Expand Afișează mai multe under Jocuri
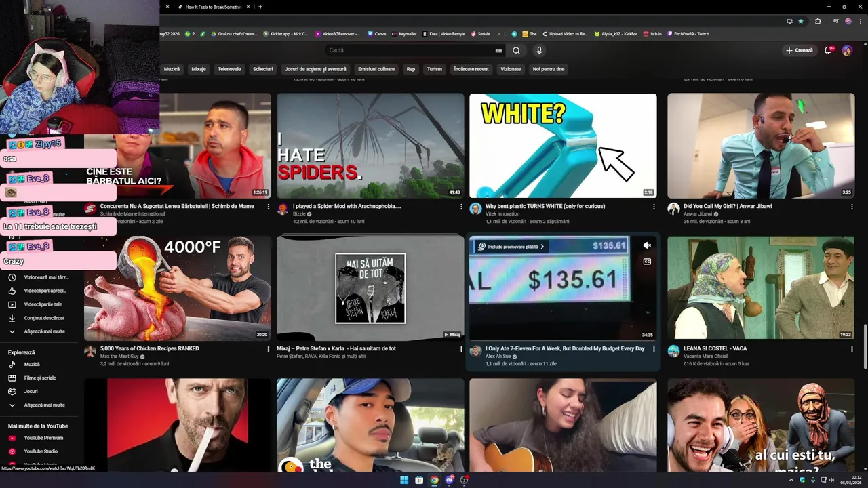The width and height of the screenshot is (868, 488). tap(39, 405)
